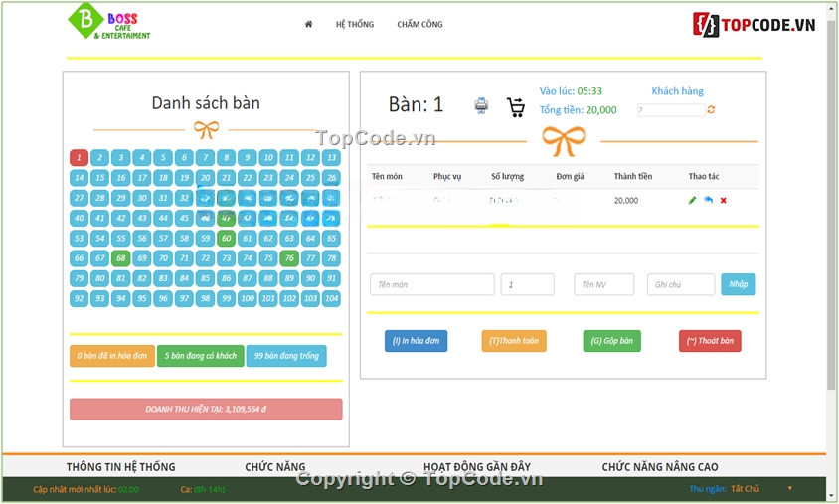Open the HỆ THỐNG menu

(355, 24)
